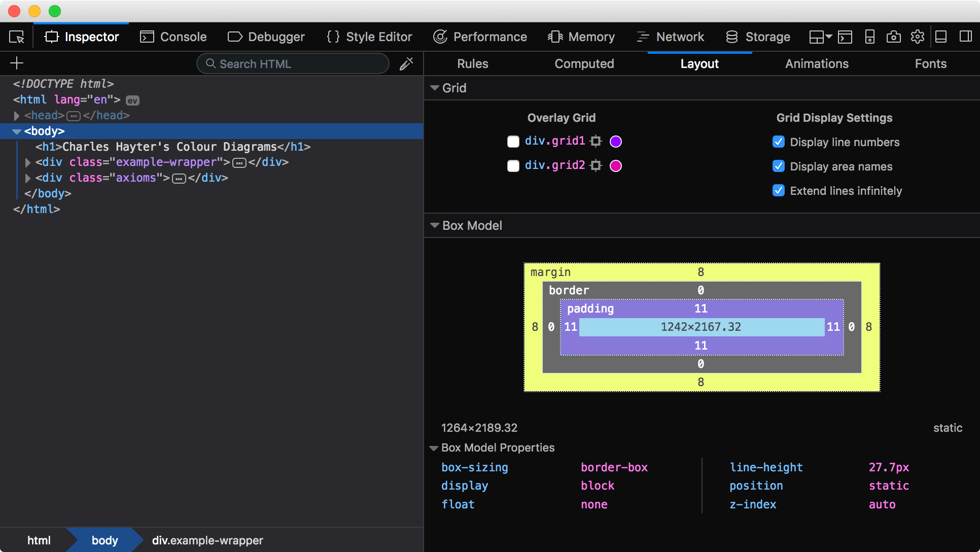Image resolution: width=980 pixels, height=552 pixels.
Task: Toggle Display line numbers checkbox
Action: pyautogui.click(x=778, y=142)
